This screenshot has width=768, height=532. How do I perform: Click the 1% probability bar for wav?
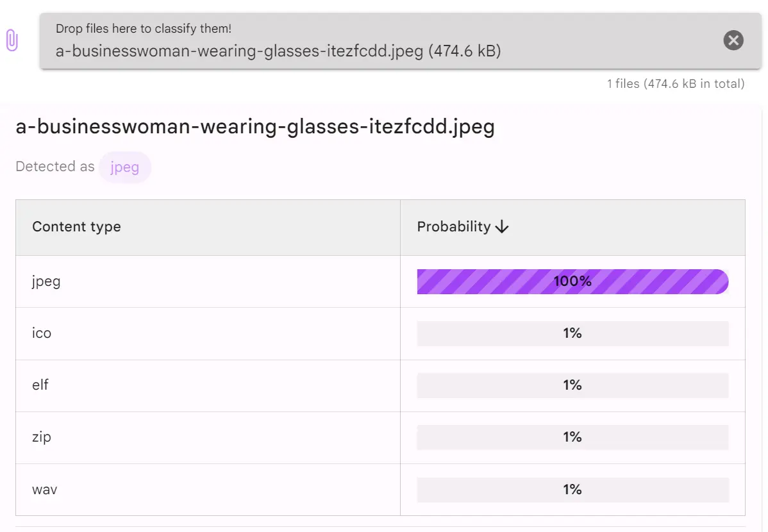(572, 490)
